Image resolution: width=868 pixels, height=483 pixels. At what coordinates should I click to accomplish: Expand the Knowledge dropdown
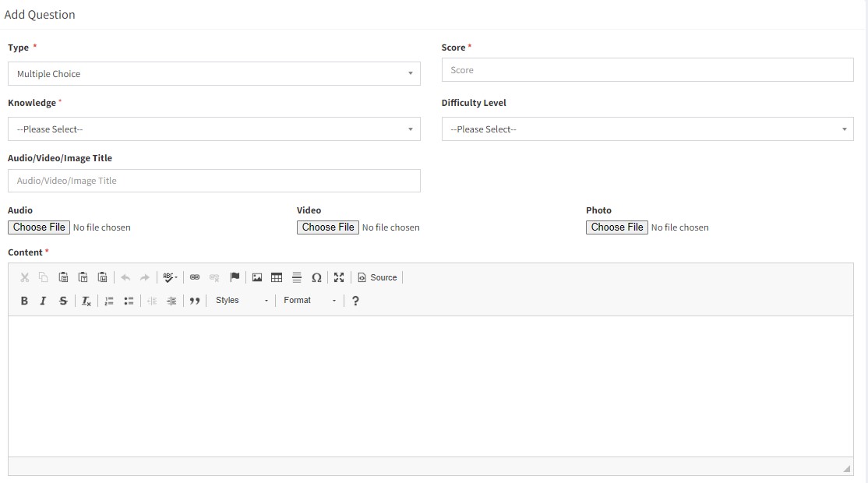[213, 129]
